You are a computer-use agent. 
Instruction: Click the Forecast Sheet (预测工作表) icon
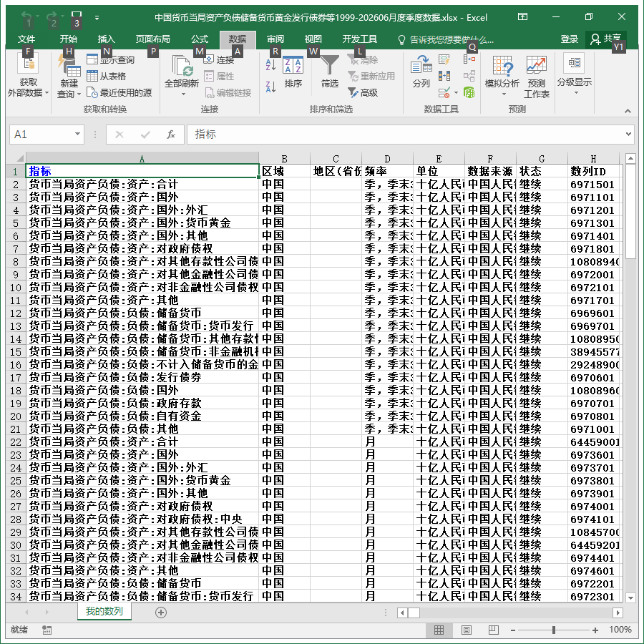[x=537, y=77]
